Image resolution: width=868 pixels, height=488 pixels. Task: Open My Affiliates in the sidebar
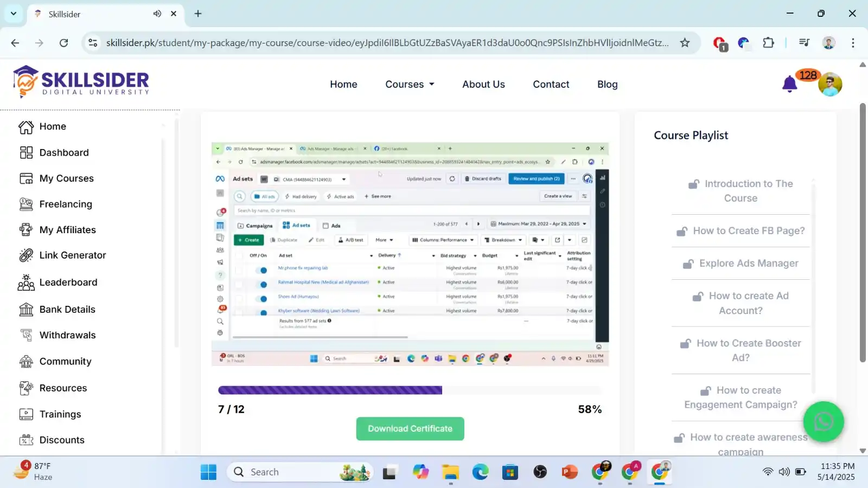[x=58, y=230]
